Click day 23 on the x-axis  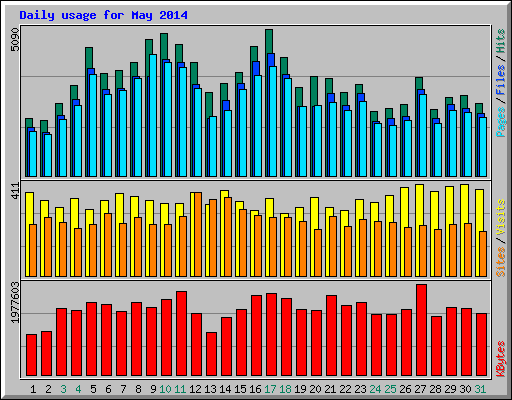360,389
